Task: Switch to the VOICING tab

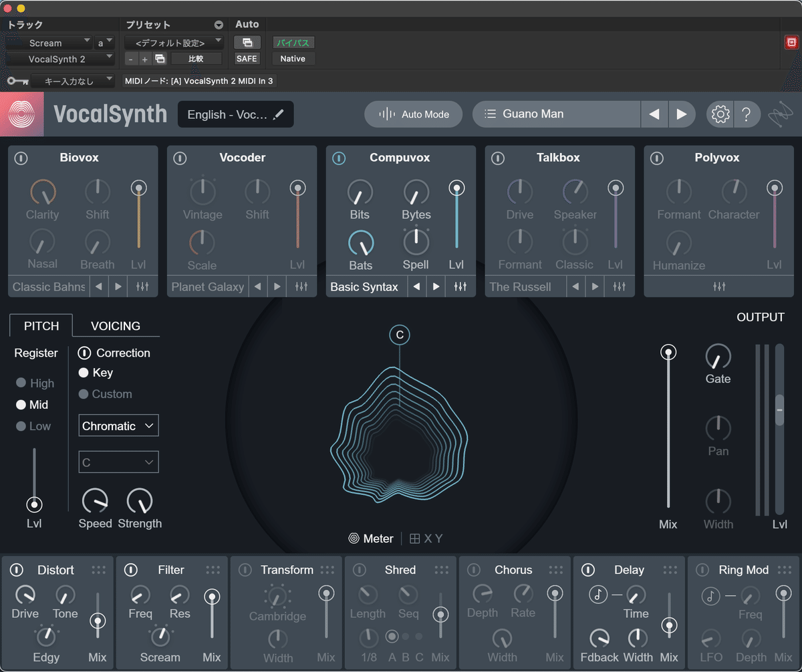Action: pyautogui.click(x=115, y=326)
